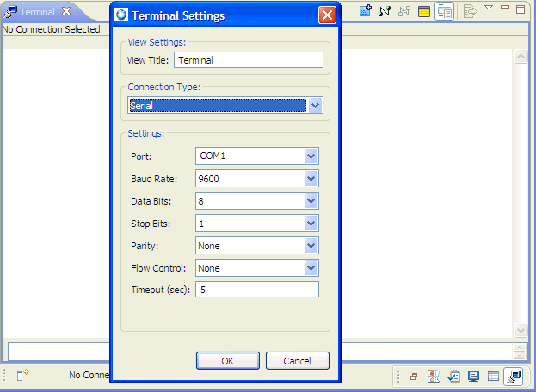This screenshot has width=536, height=392.
Task: Expand the Port dropdown showing COM1
Action: tap(311, 156)
